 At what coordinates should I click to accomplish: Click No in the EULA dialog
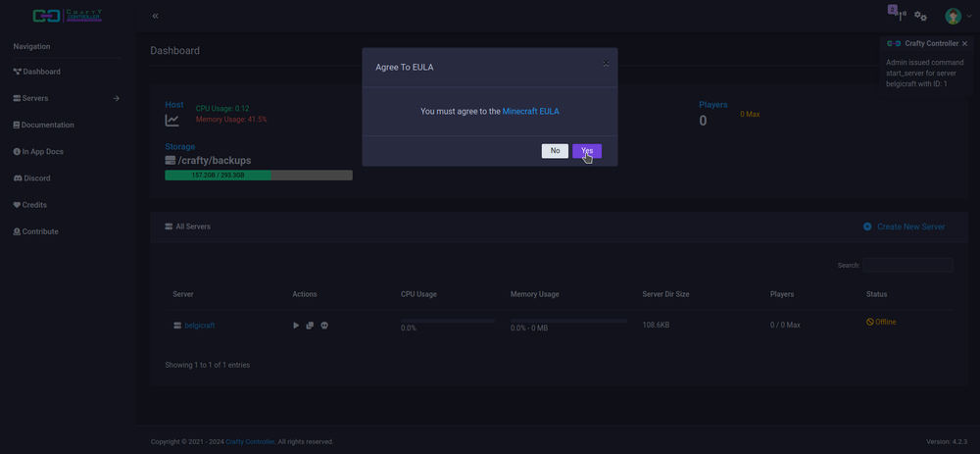coord(555,151)
